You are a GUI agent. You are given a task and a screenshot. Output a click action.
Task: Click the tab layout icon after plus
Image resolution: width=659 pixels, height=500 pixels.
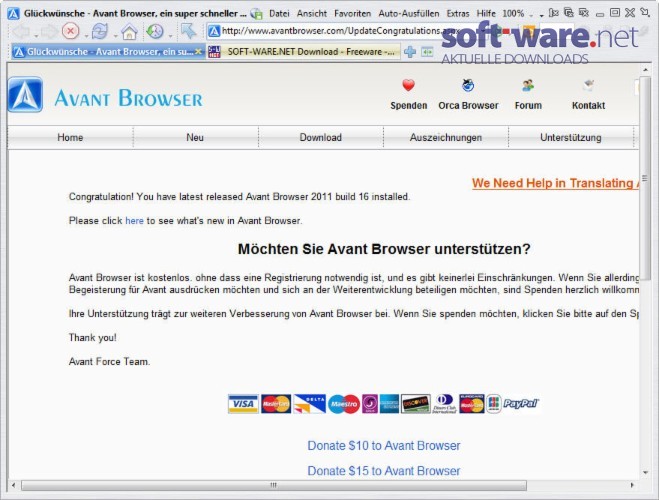(427, 52)
